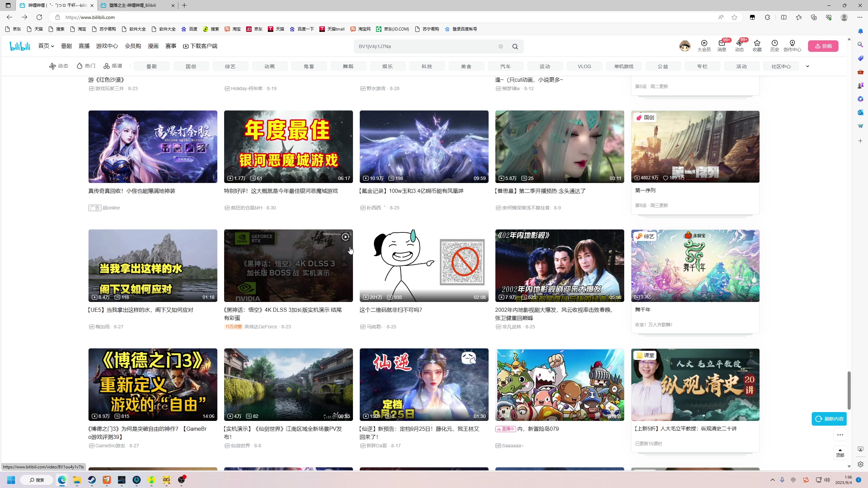Open the three-dots floating menu
Viewport: 868px width, 488px height.
pyautogui.click(x=840, y=435)
